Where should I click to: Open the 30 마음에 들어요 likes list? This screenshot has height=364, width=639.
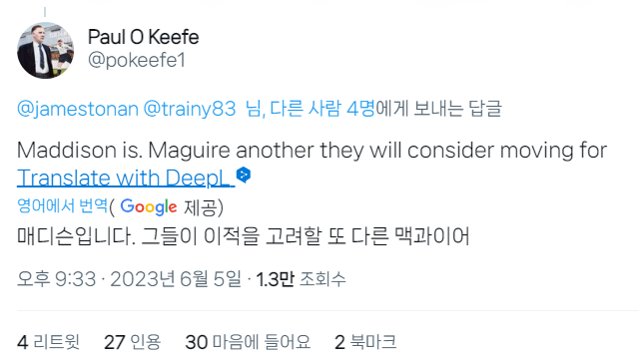tap(248, 342)
